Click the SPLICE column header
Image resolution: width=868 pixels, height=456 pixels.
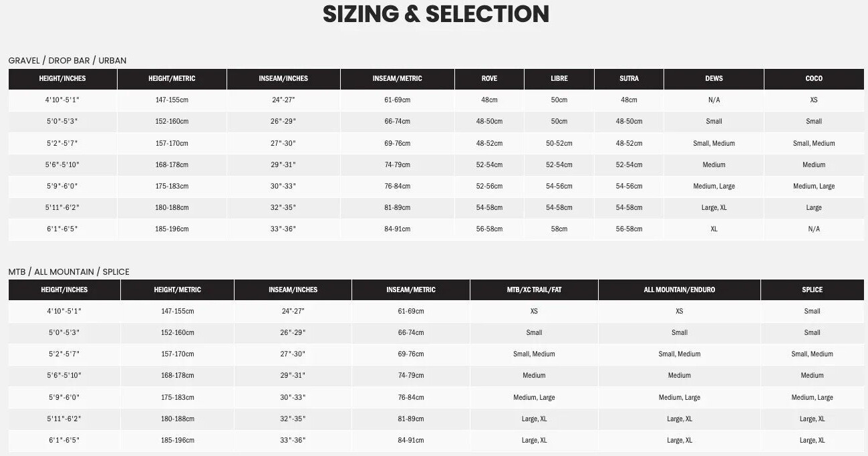click(812, 290)
